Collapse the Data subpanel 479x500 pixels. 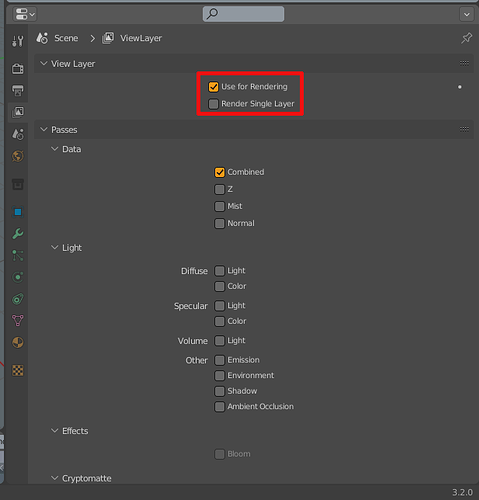tap(55, 149)
